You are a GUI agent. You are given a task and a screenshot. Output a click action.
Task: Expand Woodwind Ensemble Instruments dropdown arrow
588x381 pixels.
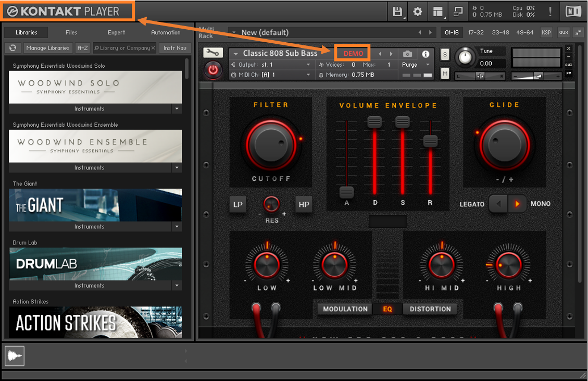[177, 168]
